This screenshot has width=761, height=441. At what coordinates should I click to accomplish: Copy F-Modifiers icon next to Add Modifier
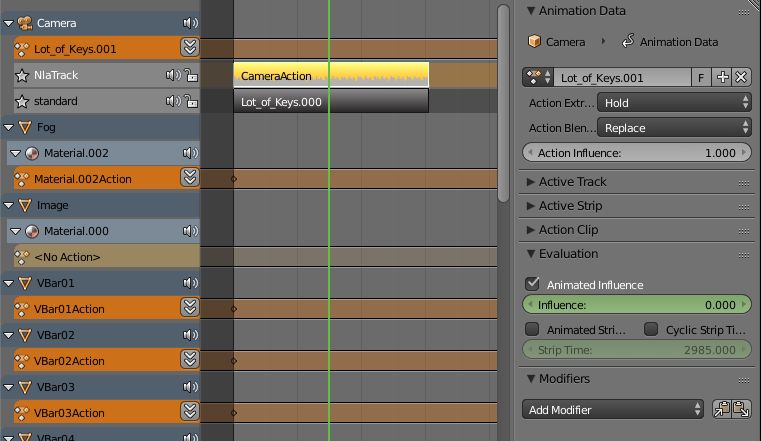722,409
